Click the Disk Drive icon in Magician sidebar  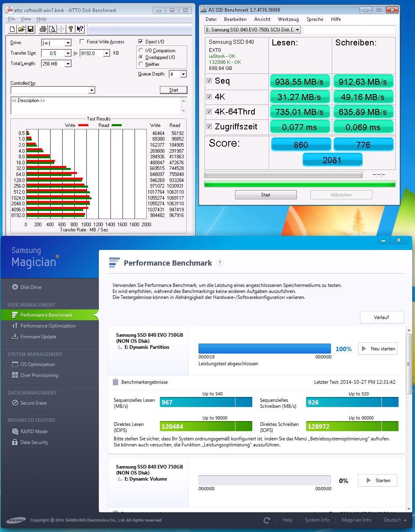click(15, 287)
